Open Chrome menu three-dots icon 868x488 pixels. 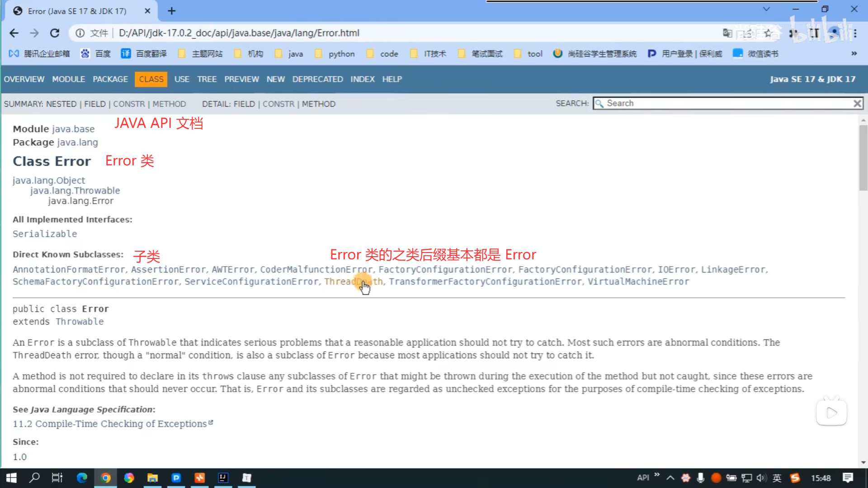point(855,33)
